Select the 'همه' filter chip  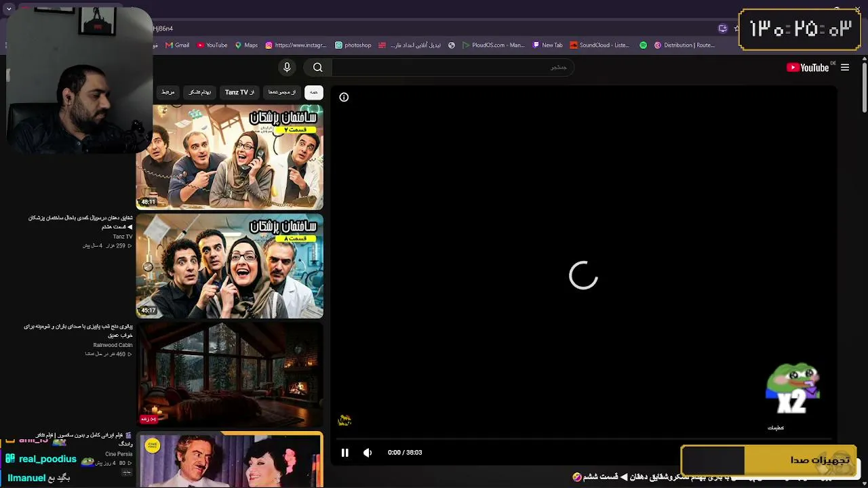pyautogui.click(x=313, y=92)
